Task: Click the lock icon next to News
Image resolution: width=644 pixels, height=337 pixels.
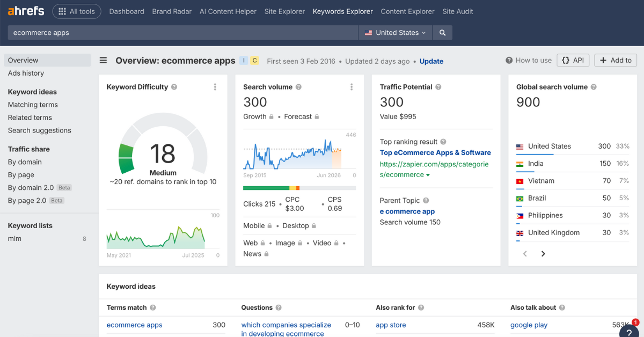Action: tap(266, 254)
